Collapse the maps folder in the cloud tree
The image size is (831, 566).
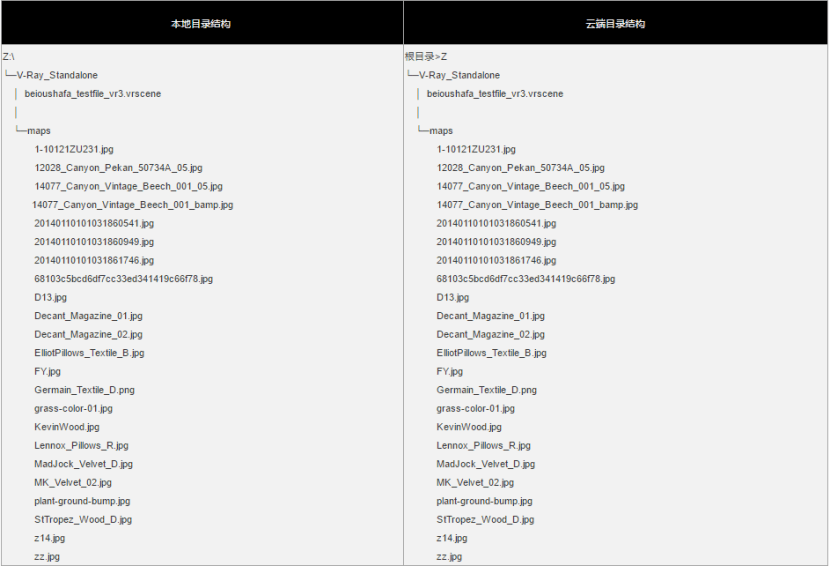pos(441,131)
